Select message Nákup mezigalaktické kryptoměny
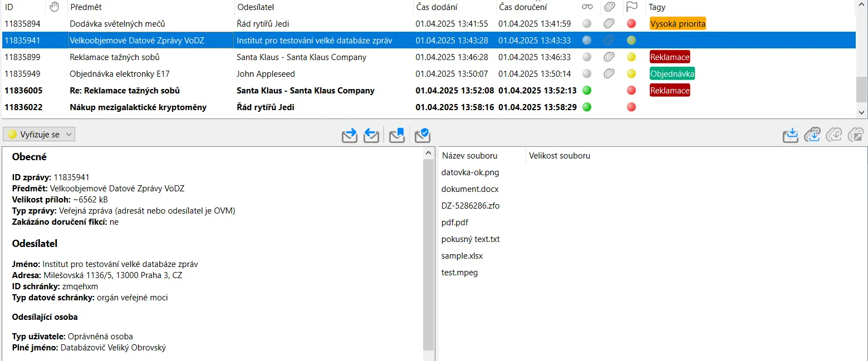 [138, 107]
